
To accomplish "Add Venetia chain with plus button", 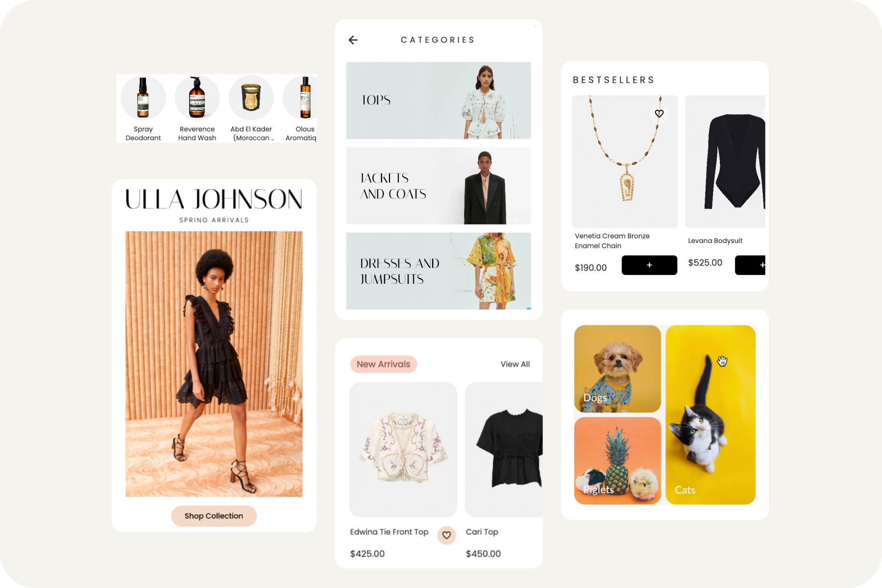I will coord(649,265).
